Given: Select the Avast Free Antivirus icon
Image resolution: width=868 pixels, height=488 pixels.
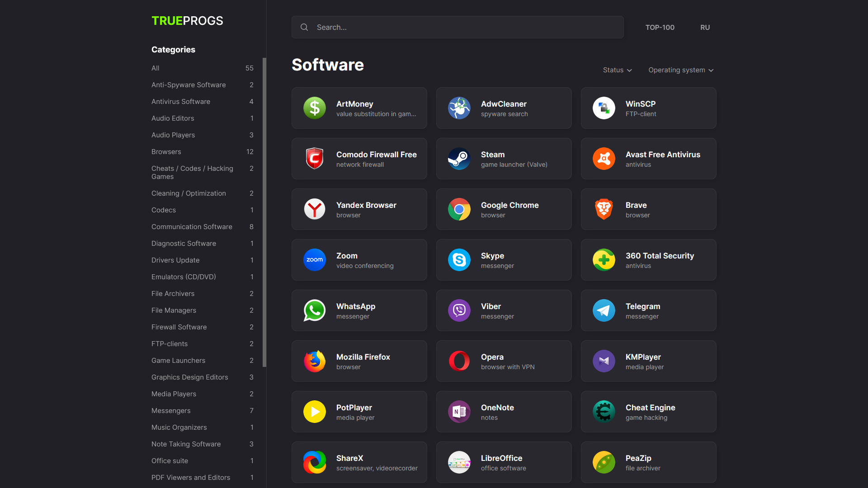Looking at the screenshot, I should [604, 159].
